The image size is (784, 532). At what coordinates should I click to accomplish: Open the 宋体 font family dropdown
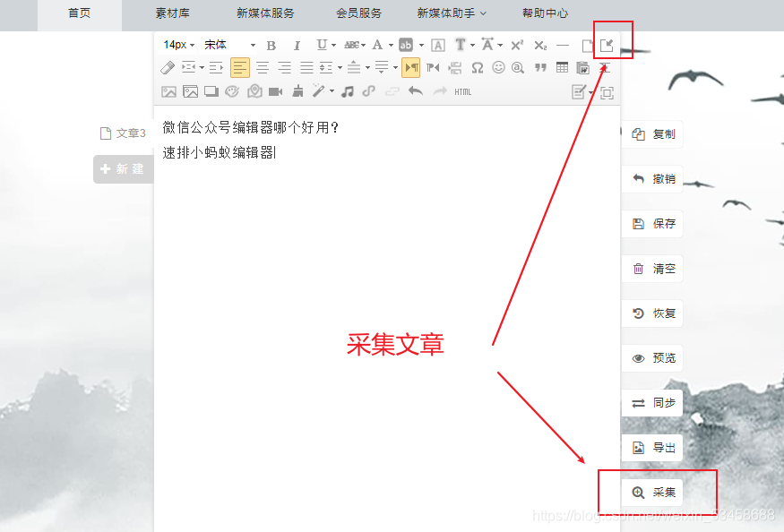[x=229, y=45]
